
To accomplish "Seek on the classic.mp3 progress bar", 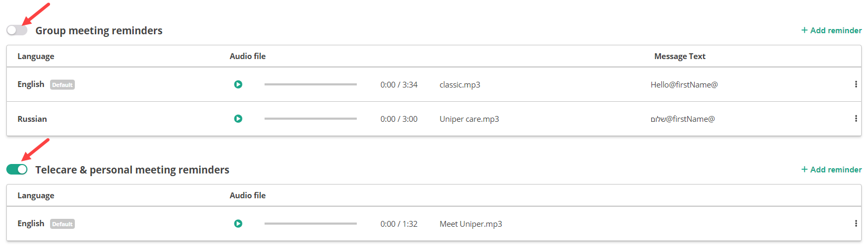I will pos(310,84).
